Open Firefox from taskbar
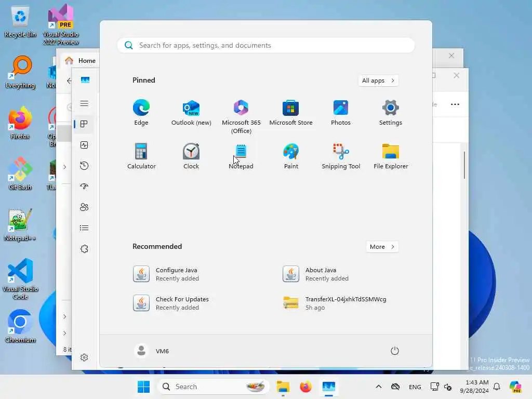 (305, 387)
